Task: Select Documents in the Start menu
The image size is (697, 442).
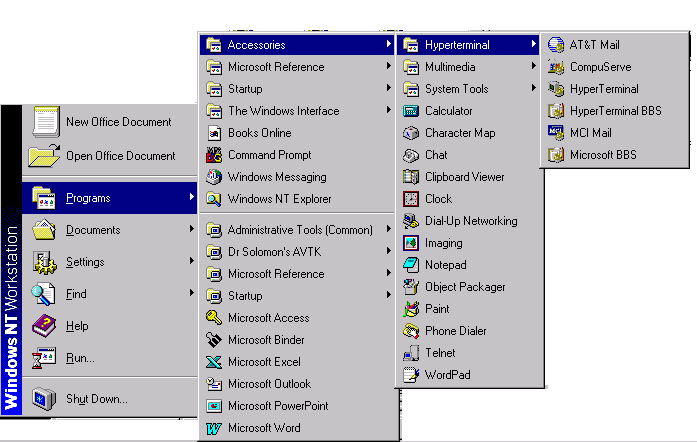Action: [110, 230]
